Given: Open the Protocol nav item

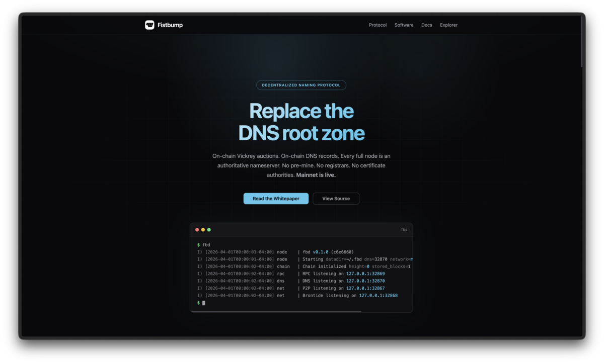Looking at the screenshot, I should (377, 25).
